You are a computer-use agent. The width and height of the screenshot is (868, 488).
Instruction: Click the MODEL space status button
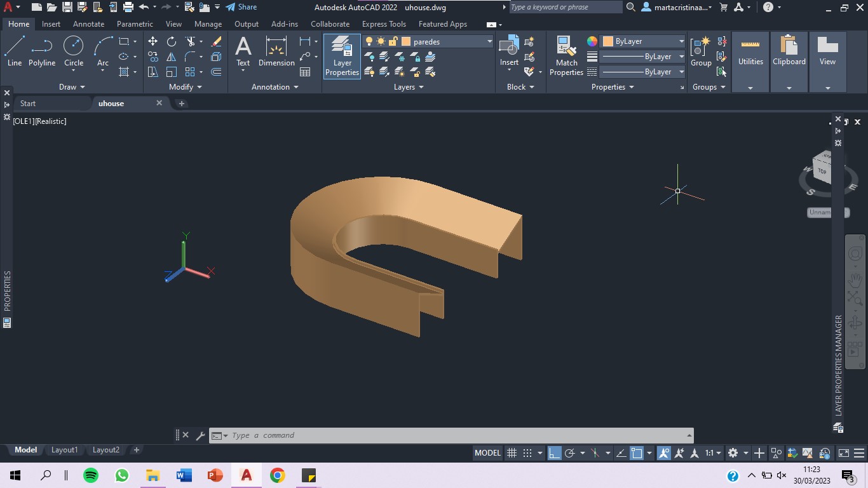[x=488, y=453]
